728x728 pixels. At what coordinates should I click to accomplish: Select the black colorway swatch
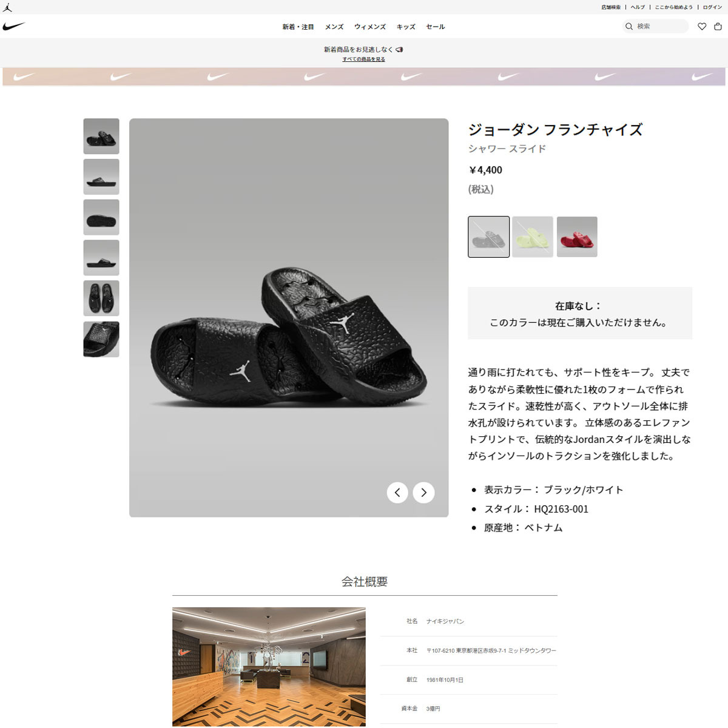pos(489,237)
